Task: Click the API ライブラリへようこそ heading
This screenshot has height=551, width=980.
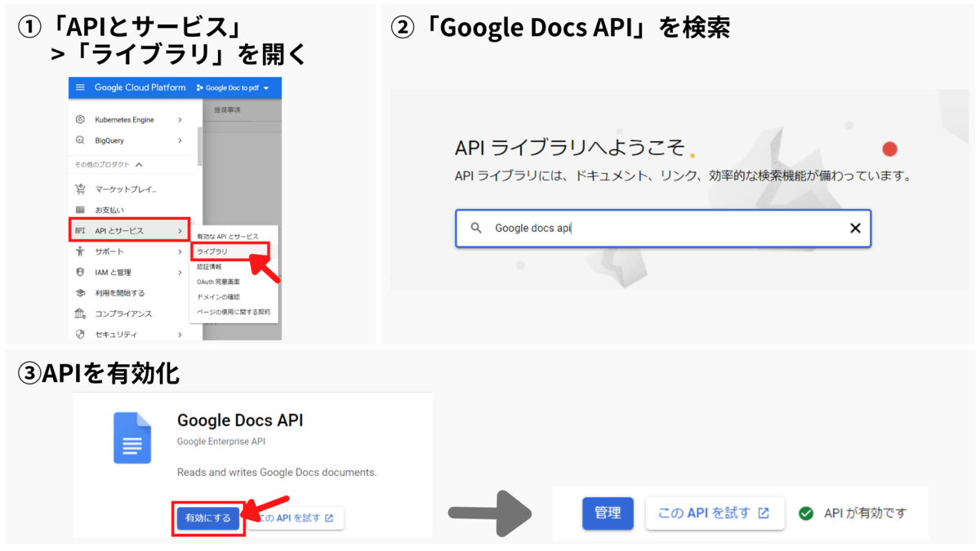Action: [x=570, y=148]
